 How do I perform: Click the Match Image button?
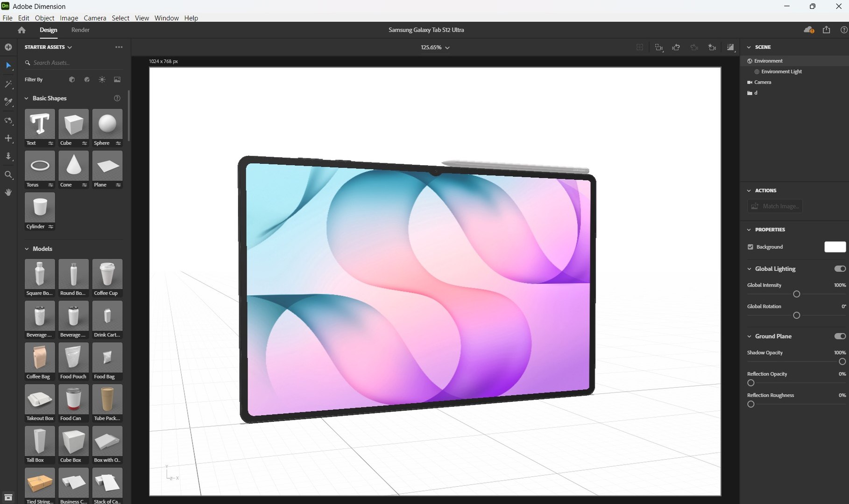pyautogui.click(x=775, y=206)
